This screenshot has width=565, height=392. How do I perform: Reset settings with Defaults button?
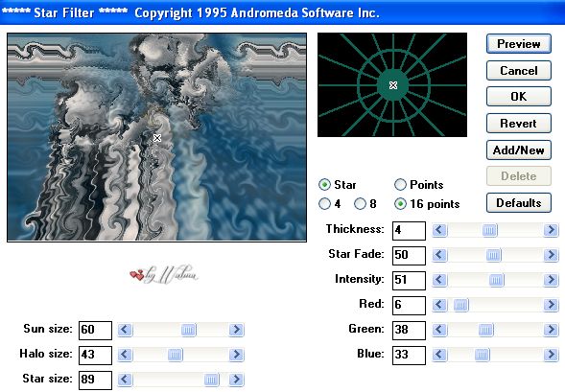coord(519,202)
